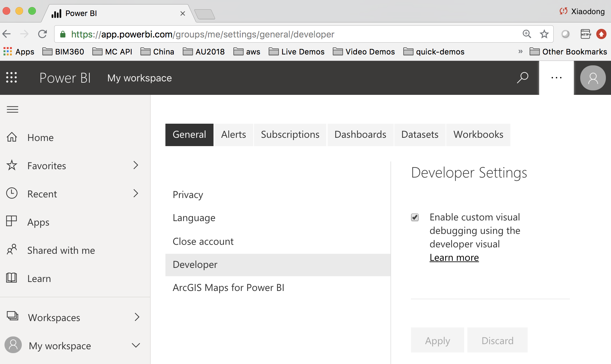Click the HTTP extension icon in toolbar

tap(586, 34)
